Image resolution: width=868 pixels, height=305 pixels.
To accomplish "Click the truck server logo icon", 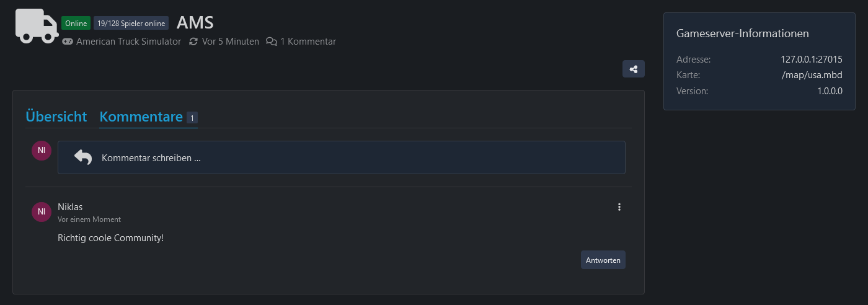I will coord(37,26).
